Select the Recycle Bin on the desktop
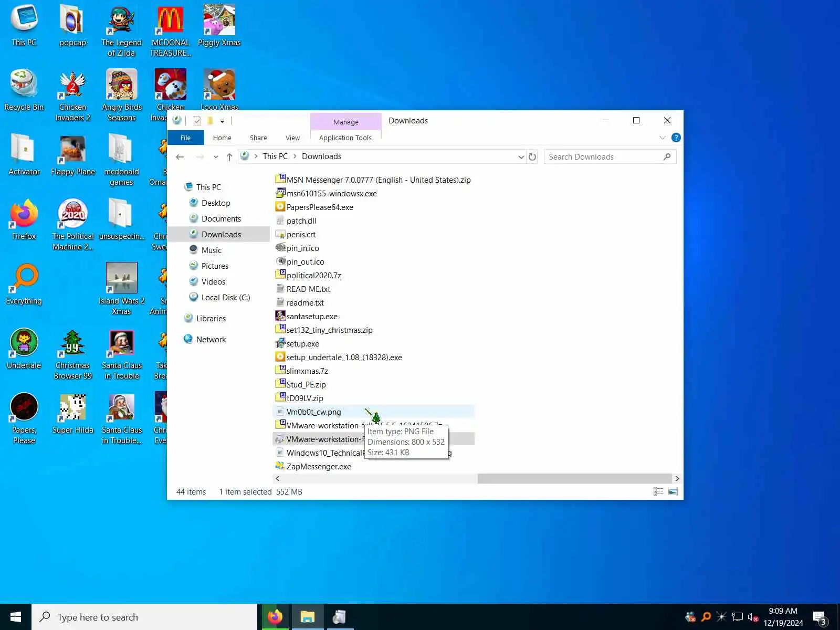Image resolution: width=840 pixels, height=630 pixels. point(24,90)
